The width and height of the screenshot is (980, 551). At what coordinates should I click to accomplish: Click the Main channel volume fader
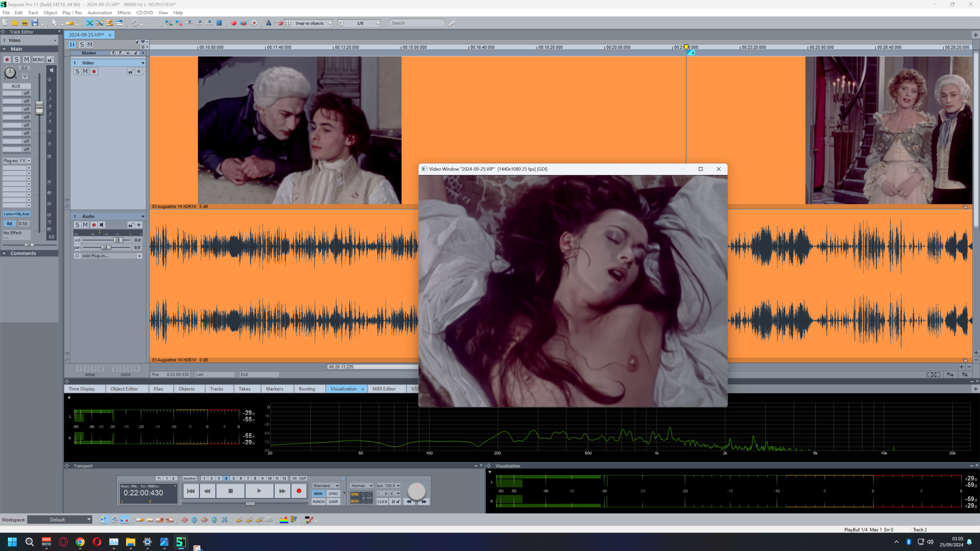point(39,108)
